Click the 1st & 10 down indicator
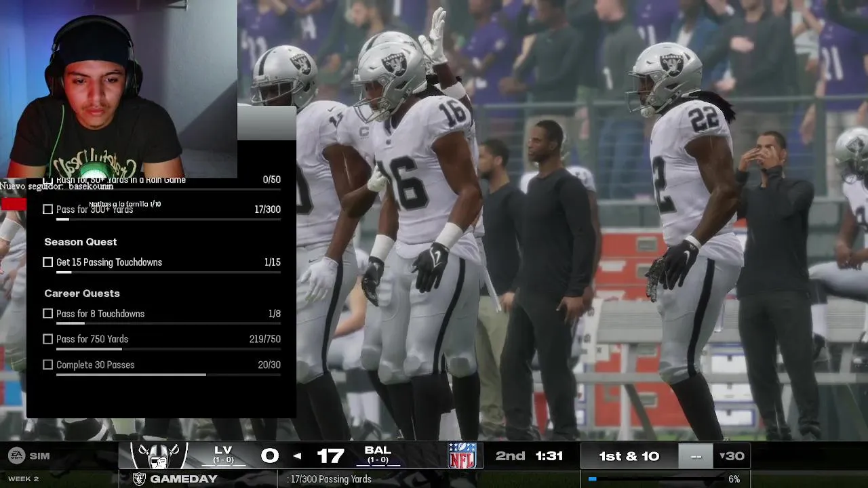868x488 pixels. coord(629,456)
